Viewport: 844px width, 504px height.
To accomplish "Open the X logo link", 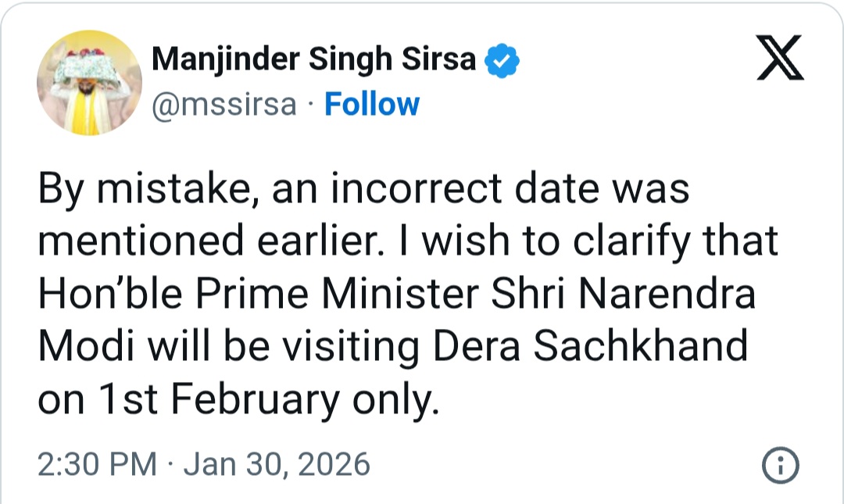I will (x=781, y=63).
